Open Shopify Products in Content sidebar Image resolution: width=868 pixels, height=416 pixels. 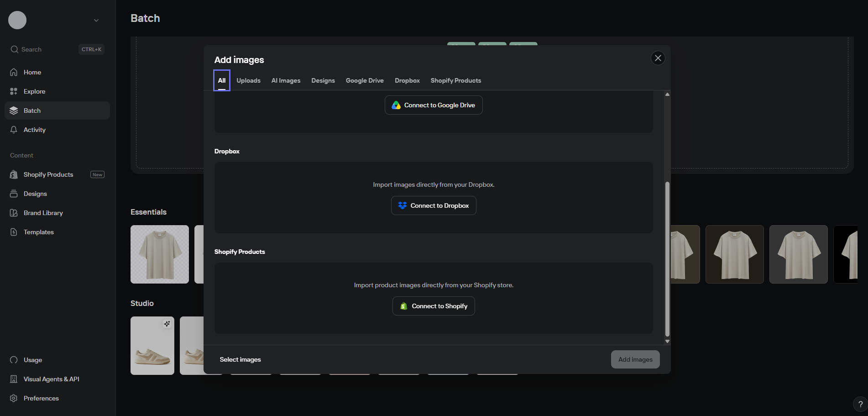point(57,174)
